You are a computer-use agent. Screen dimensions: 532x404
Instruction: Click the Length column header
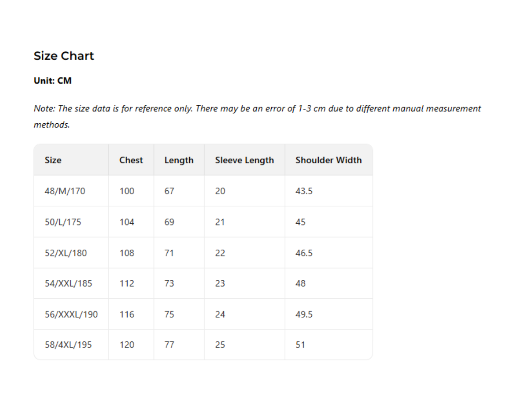coord(179,161)
